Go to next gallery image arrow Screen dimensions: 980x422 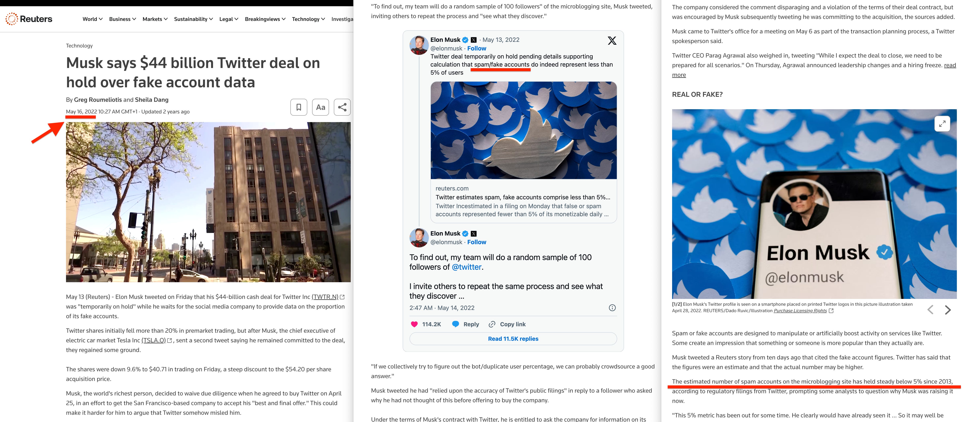948,310
